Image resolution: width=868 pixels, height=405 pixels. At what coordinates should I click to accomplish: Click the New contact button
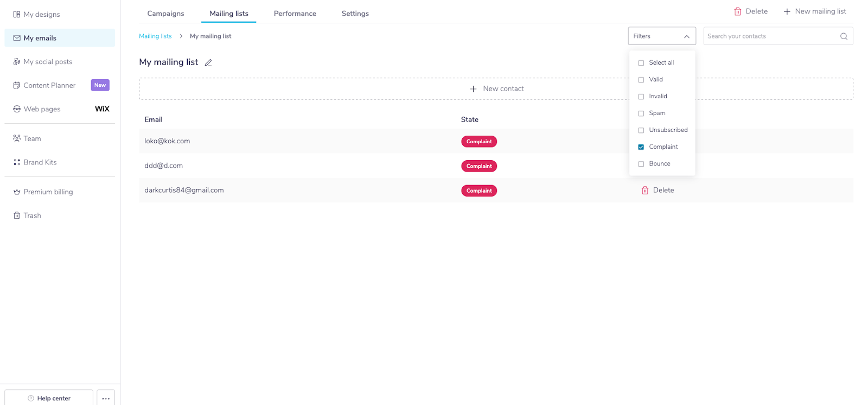[x=496, y=88]
